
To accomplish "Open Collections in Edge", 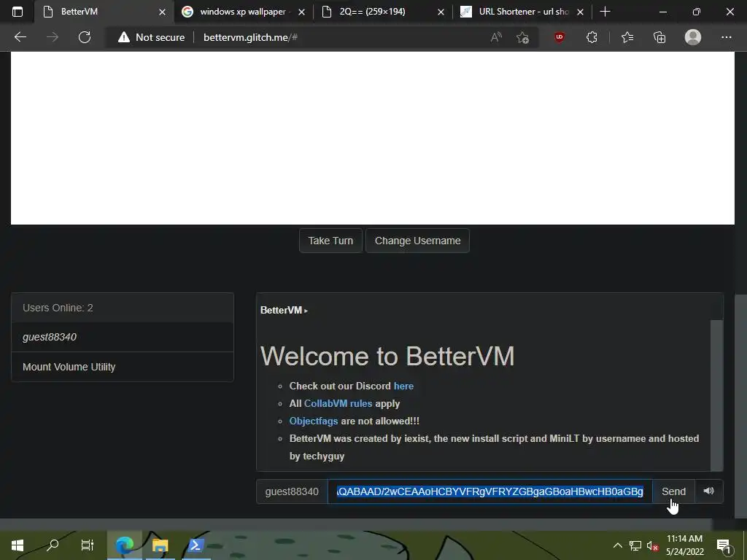I will point(659,37).
